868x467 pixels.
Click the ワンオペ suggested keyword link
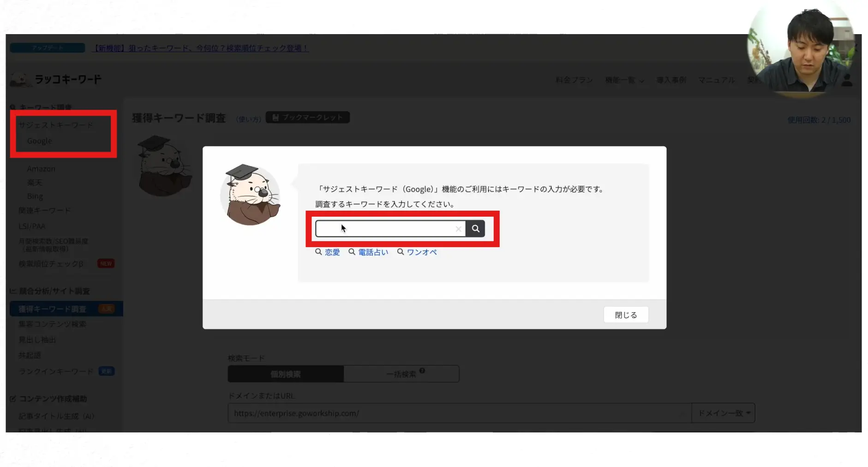(421, 252)
